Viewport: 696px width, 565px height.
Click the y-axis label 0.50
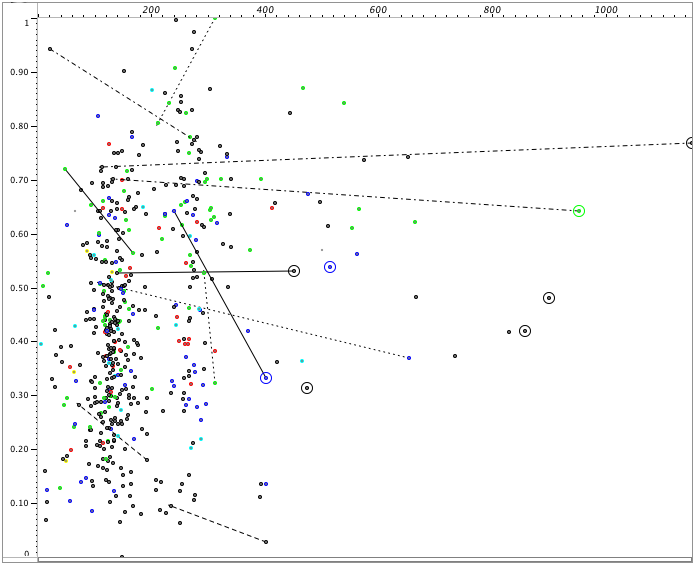(20, 288)
